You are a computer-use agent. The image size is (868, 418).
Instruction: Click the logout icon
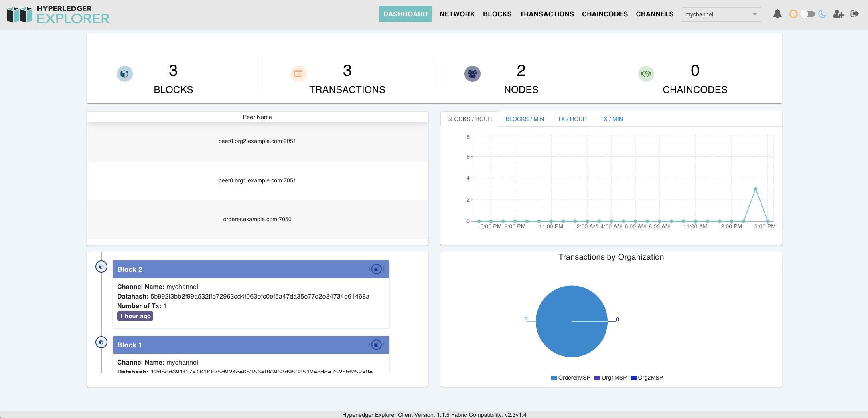point(855,14)
